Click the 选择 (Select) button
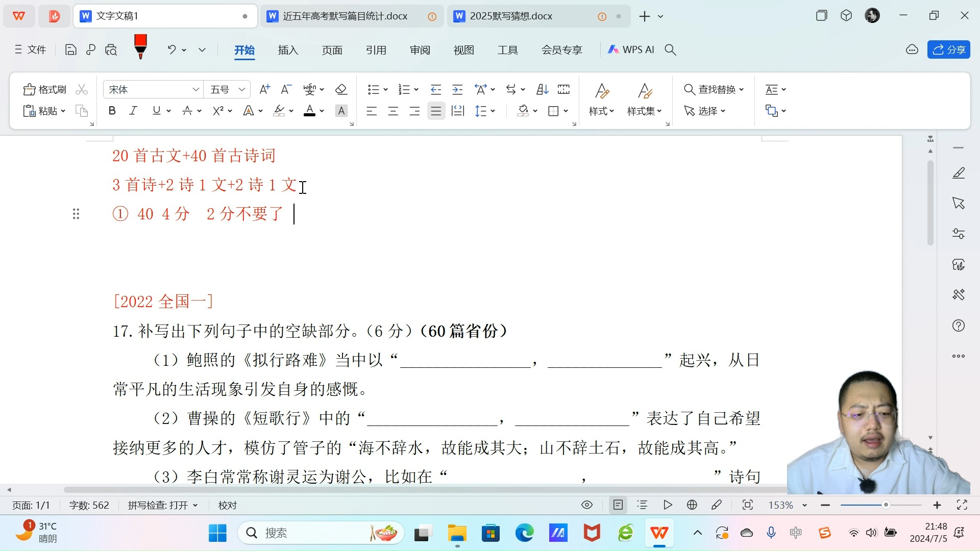The height and width of the screenshot is (551, 980). pyautogui.click(x=705, y=111)
